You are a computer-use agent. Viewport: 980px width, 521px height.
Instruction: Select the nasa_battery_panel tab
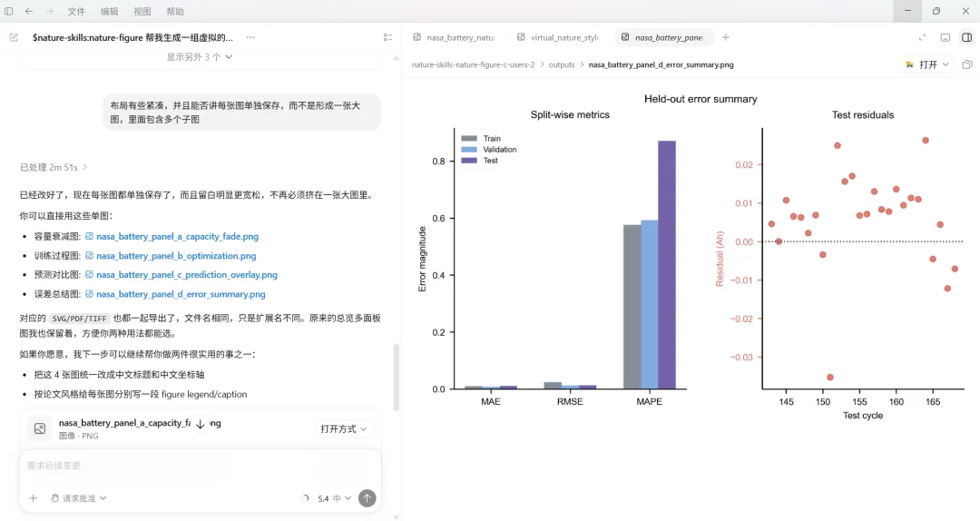point(662,37)
